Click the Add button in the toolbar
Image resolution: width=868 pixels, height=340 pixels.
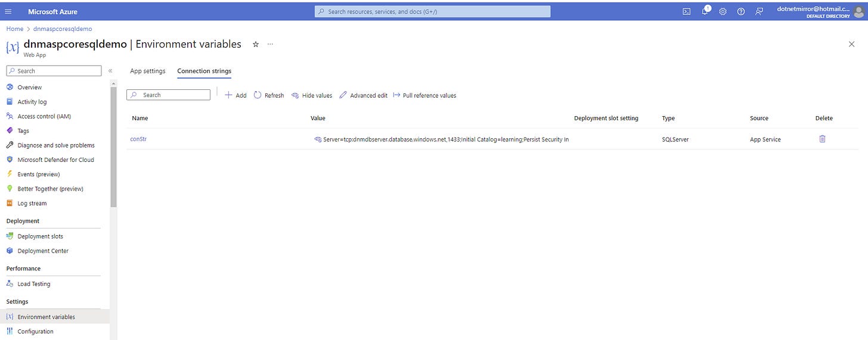pos(235,95)
